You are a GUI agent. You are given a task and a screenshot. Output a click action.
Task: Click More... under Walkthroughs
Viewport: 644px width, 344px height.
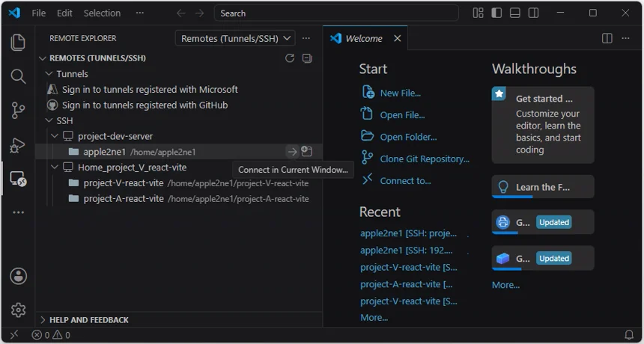tap(505, 285)
